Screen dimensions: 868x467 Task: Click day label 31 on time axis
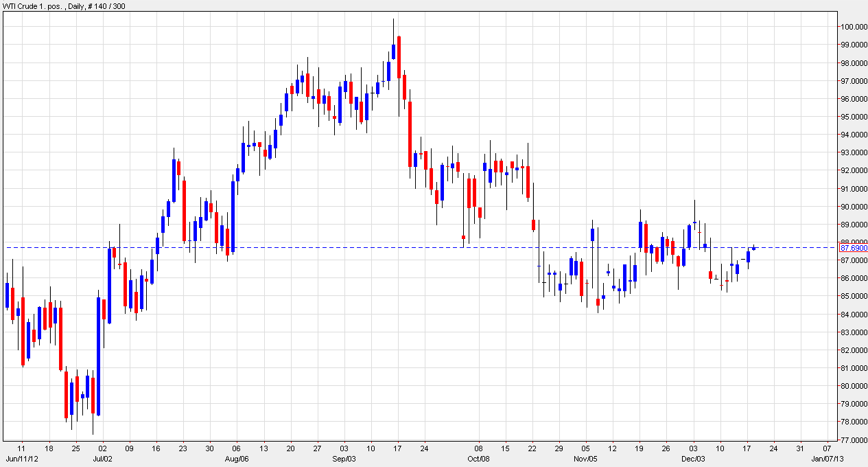pos(800,448)
